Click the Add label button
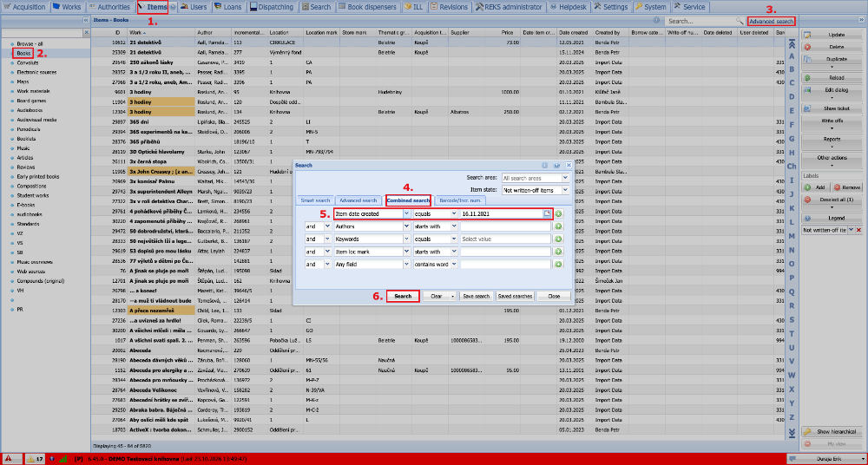Image resolution: width=868 pixels, height=465 pixels. pyautogui.click(x=816, y=187)
